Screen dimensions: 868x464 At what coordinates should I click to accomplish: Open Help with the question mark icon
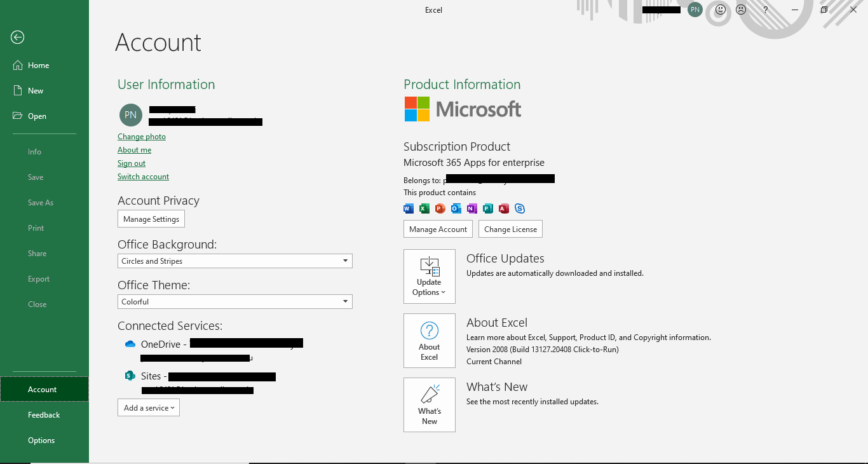pos(766,10)
